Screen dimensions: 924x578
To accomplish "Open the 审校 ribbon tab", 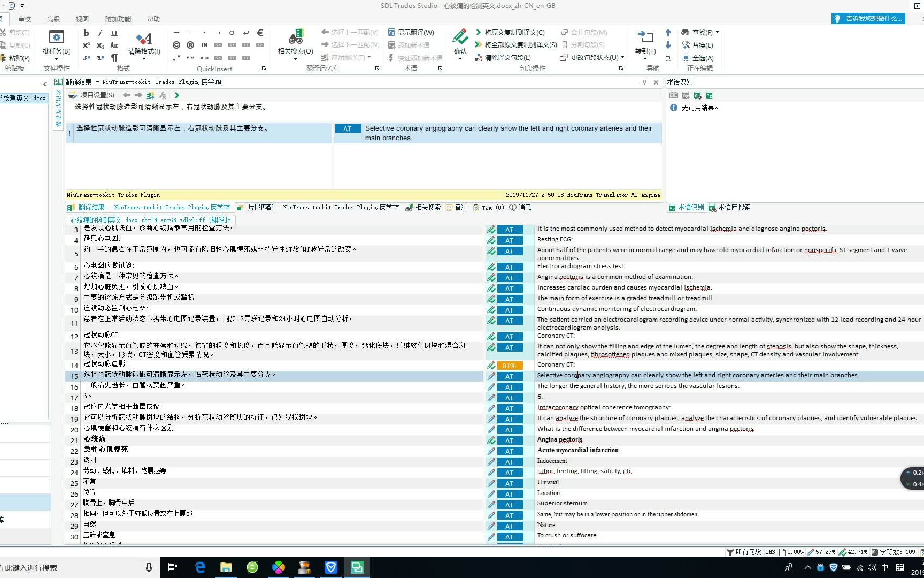I will pyautogui.click(x=25, y=19).
